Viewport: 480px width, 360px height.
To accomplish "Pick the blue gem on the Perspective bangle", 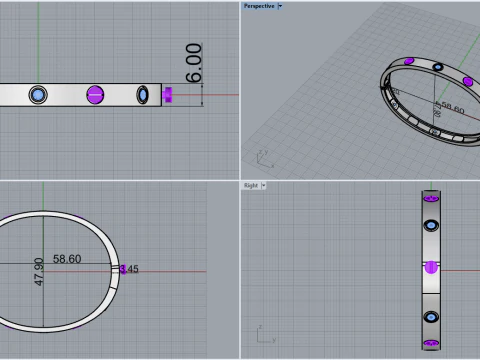I will click(x=438, y=67).
